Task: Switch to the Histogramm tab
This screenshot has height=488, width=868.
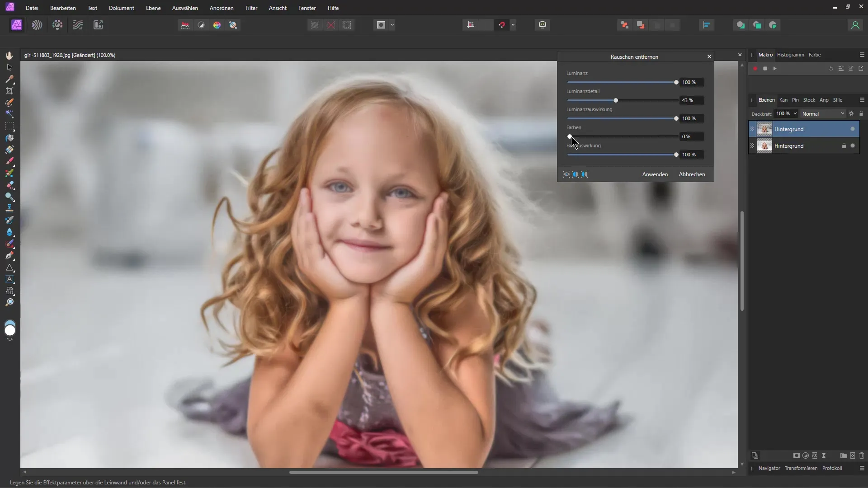Action: [x=790, y=55]
